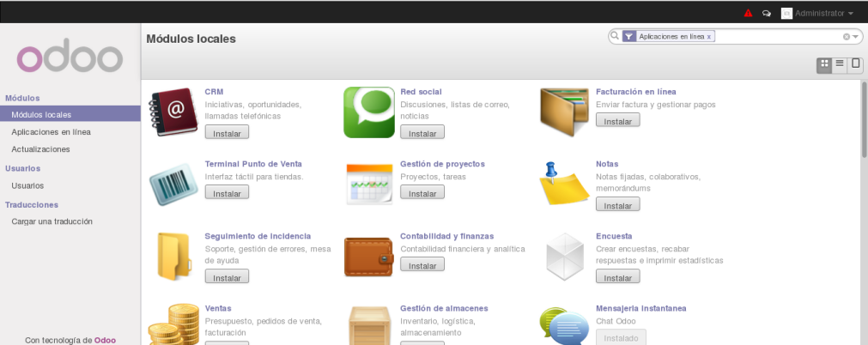868x345 pixels.
Task: Open the Ventas title link
Action: pos(218,308)
